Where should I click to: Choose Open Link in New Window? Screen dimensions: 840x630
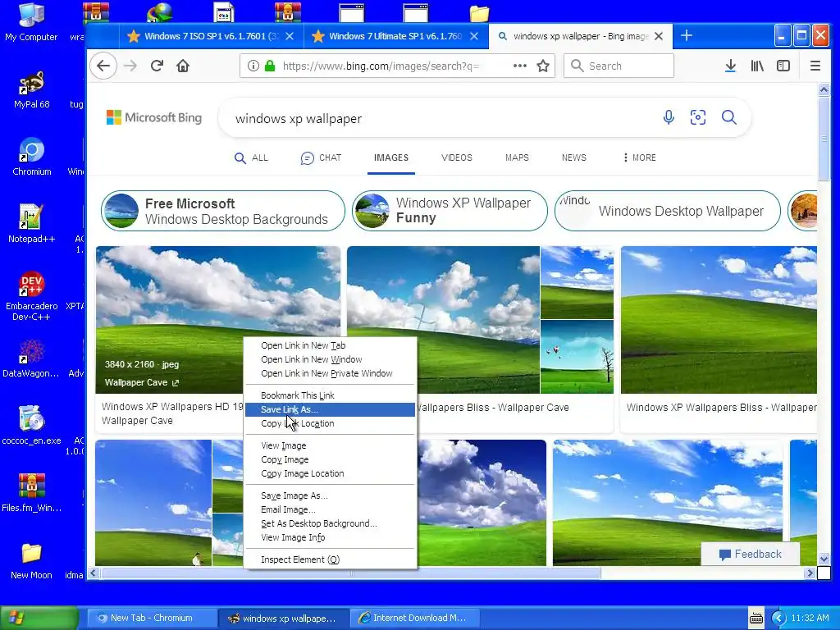[330, 359]
